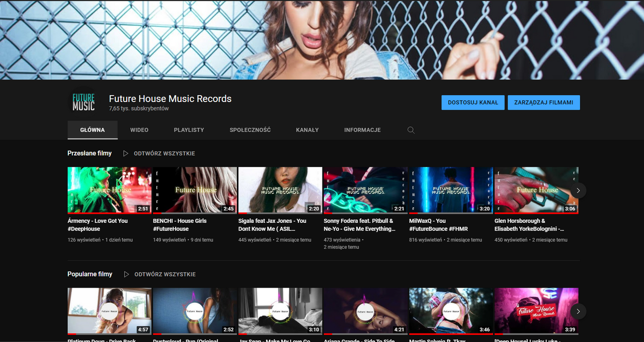This screenshot has width=644, height=342.
Task: Click the title "MilWaxQ - You #FutureBounce #FHMR"
Action: (439, 225)
